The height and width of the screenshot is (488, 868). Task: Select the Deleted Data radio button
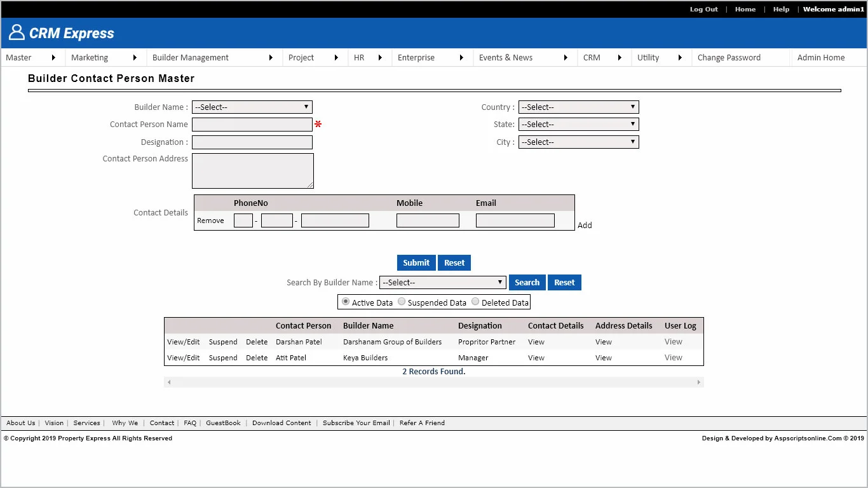coord(475,302)
